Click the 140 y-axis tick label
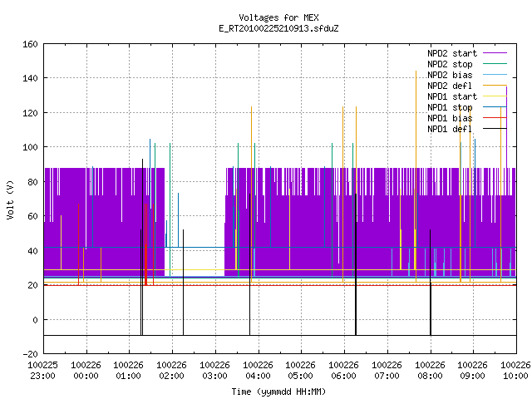Screen dimensions: 532x399 click(30, 78)
